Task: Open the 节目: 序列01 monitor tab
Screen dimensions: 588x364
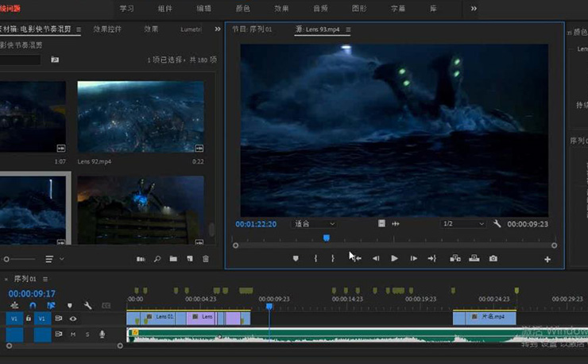Action: (x=252, y=29)
